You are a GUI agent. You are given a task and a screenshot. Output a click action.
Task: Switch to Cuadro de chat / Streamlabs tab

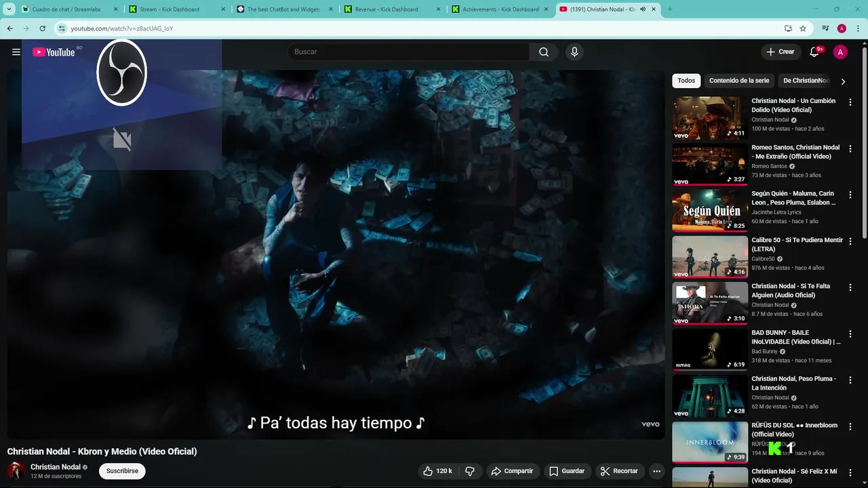pos(70,9)
